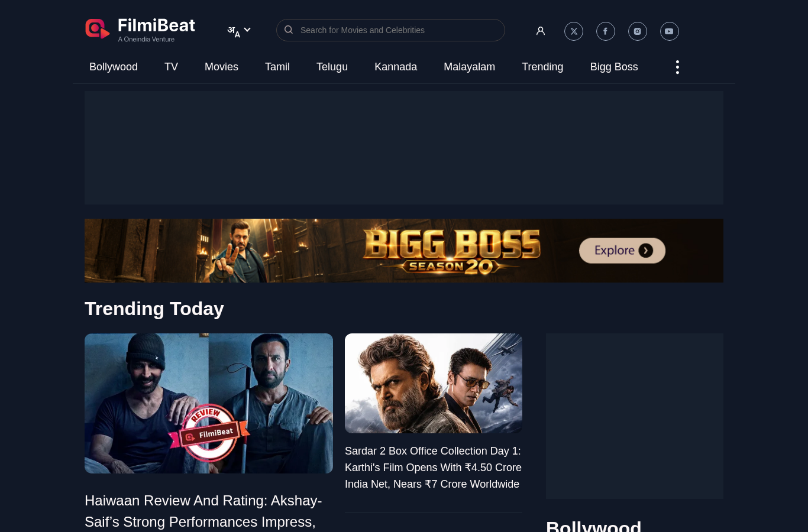Expand the three-dot more menu

tap(677, 67)
